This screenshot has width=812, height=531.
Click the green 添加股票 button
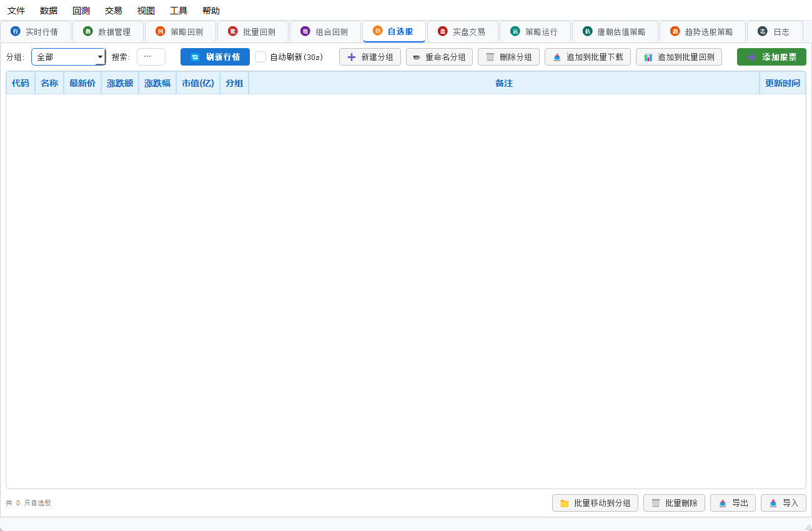(771, 57)
